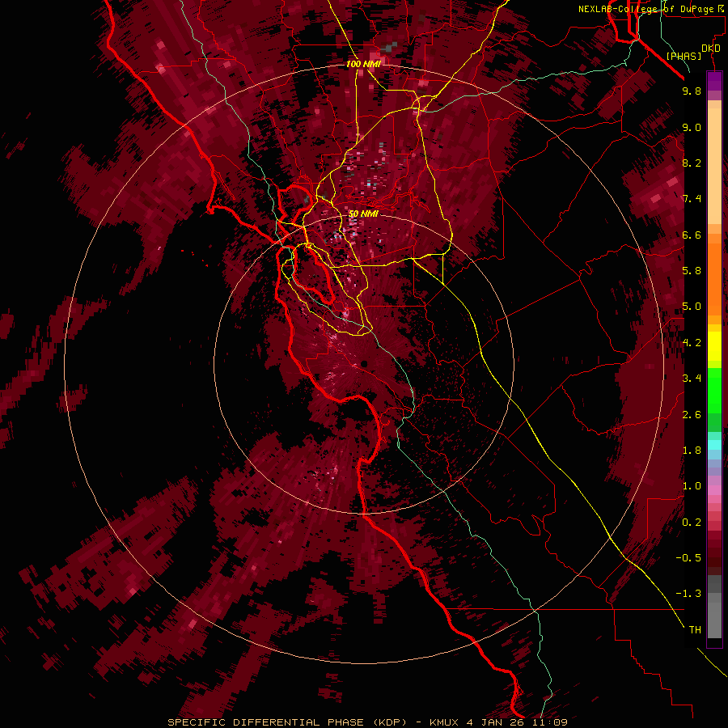Viewport: 728px width, 728px height.
Task: Click the DKD label above the color scale
Action: 711,49
